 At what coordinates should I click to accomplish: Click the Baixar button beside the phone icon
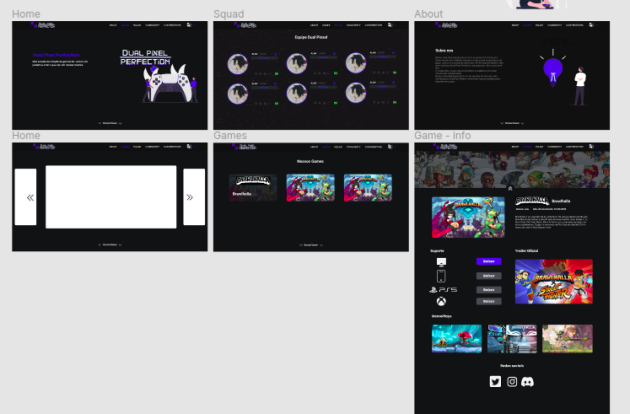tap(489, 276)
